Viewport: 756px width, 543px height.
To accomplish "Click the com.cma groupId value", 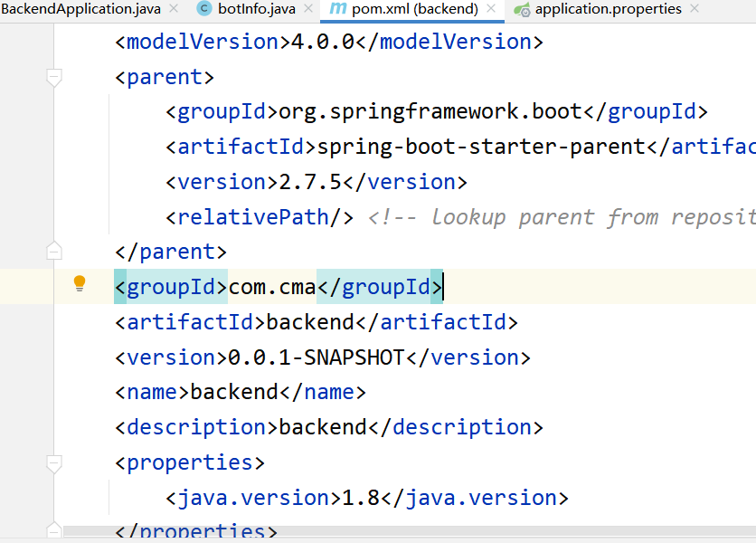I will pyautogui.click(x=271, y=287).
